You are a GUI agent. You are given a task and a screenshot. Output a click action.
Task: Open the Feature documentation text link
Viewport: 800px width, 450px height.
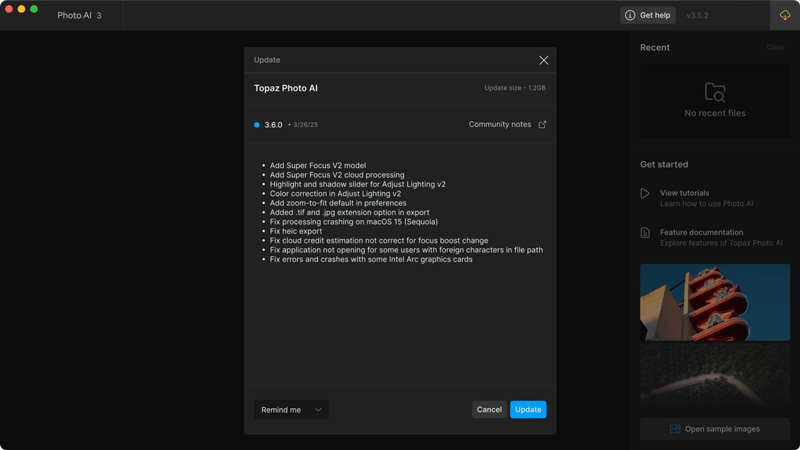point(701,232)
